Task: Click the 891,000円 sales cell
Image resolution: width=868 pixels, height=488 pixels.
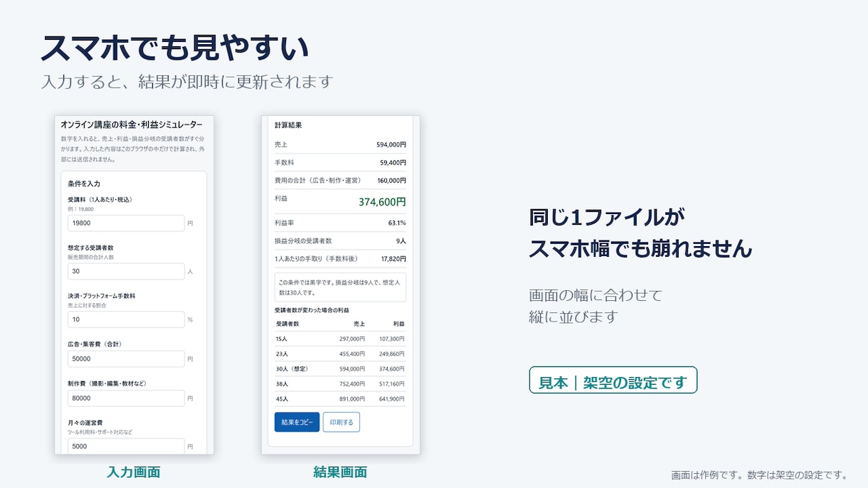Action: 352,398
